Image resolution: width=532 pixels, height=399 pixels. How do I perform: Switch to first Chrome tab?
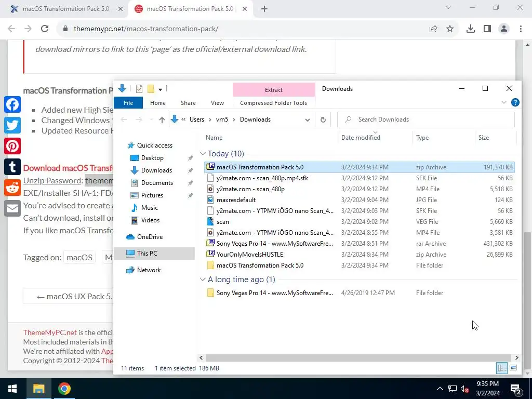point(66,9)
